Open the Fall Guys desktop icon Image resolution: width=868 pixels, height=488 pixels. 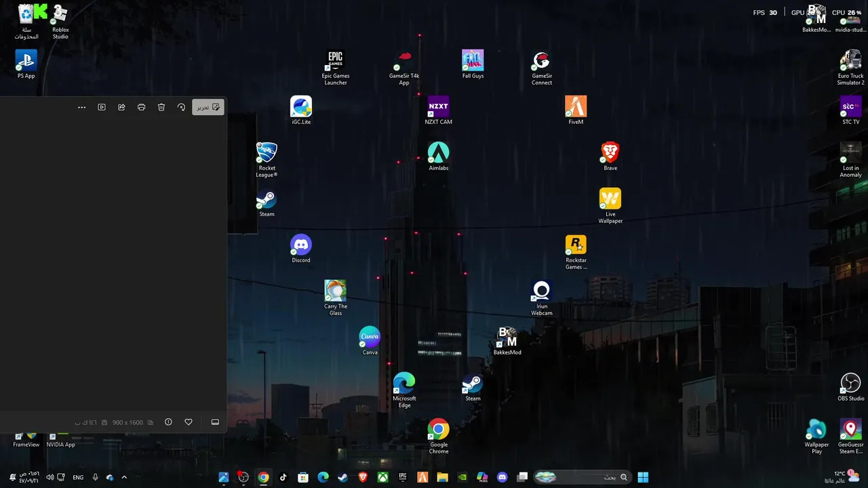[473, 64]
